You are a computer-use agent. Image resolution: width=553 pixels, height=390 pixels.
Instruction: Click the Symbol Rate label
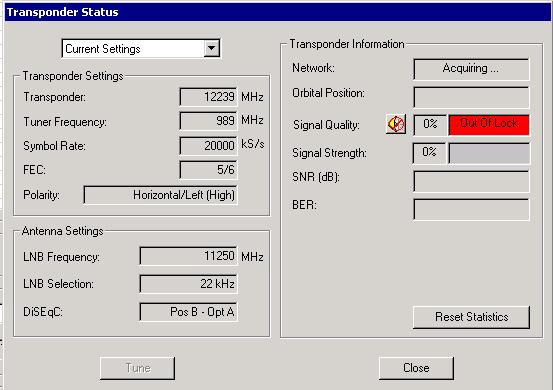pyautogui.click(x=54, y=146)
